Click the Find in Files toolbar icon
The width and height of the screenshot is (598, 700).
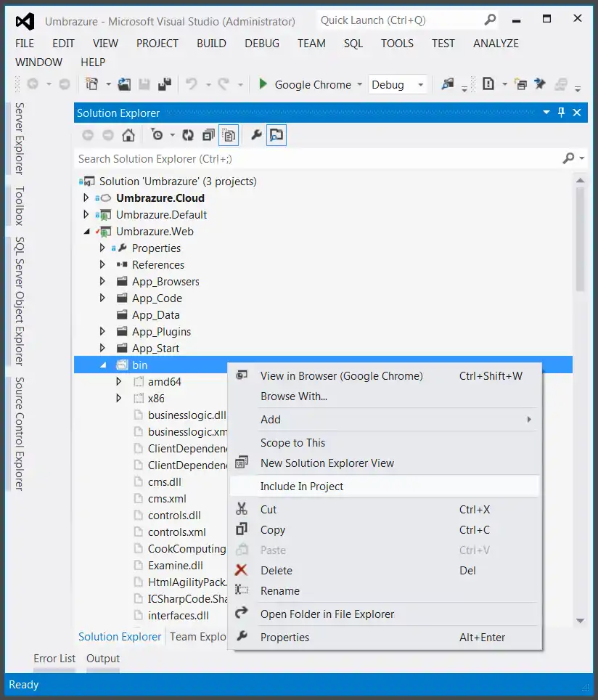click(447, 84)
